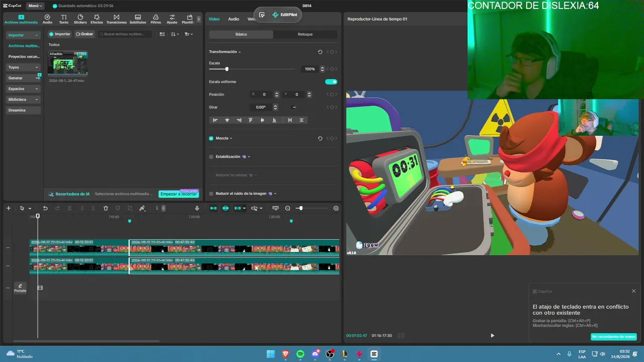Add a keyframe for Transformación

point(332,52)
